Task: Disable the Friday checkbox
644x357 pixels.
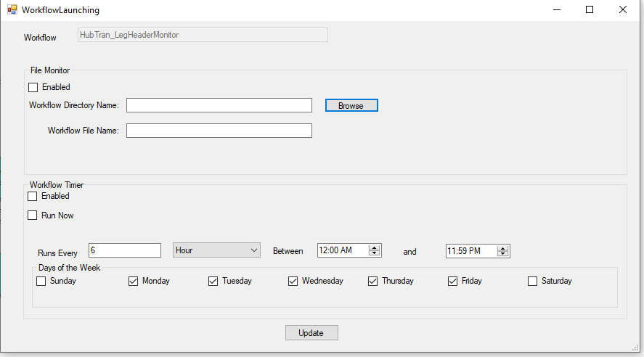Action: click(x=452, y=281)
